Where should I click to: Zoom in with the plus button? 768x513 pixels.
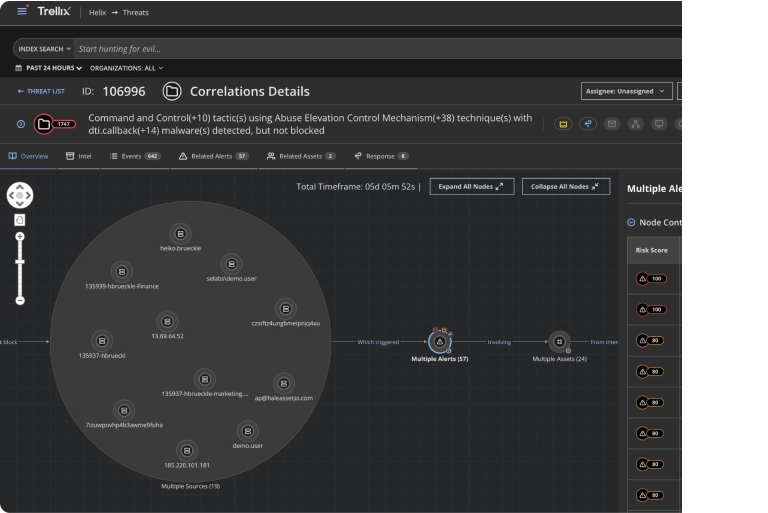pyautogui.click(x=20, y=237)
